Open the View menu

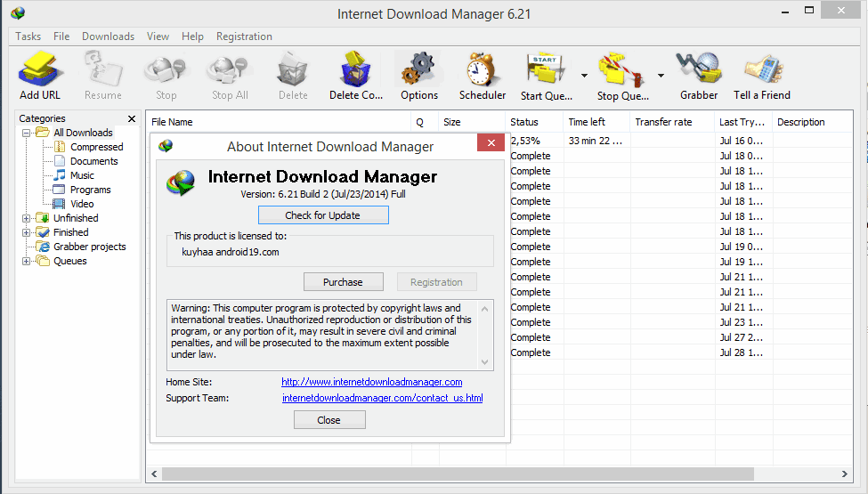158,36
